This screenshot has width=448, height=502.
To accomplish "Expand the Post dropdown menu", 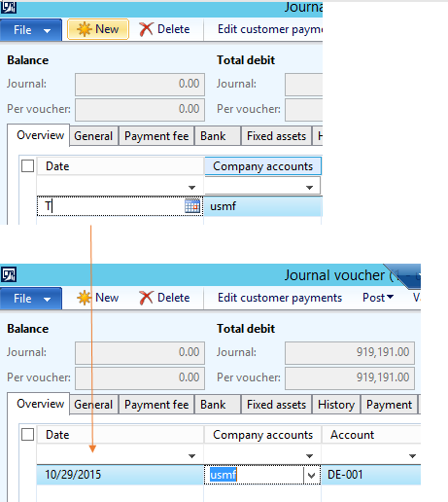I will [378, 298].
